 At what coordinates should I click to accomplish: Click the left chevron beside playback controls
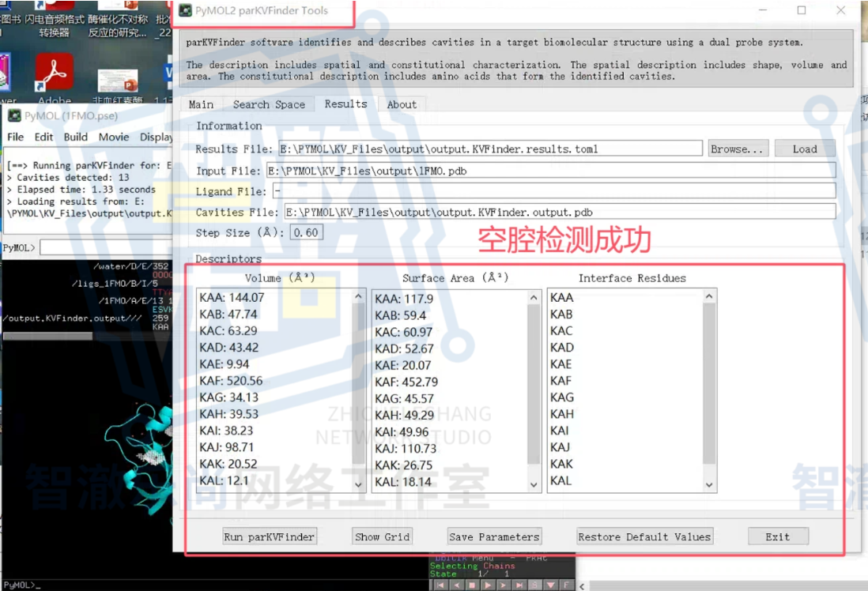[582, 586]
